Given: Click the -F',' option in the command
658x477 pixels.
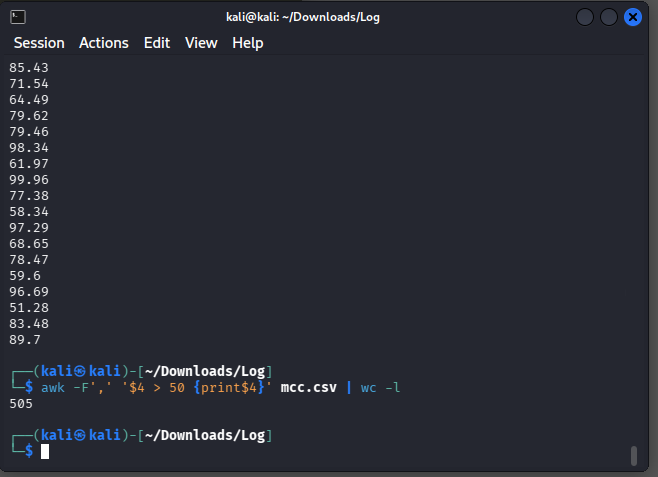Looking at the screenshot, I should 93,387.
